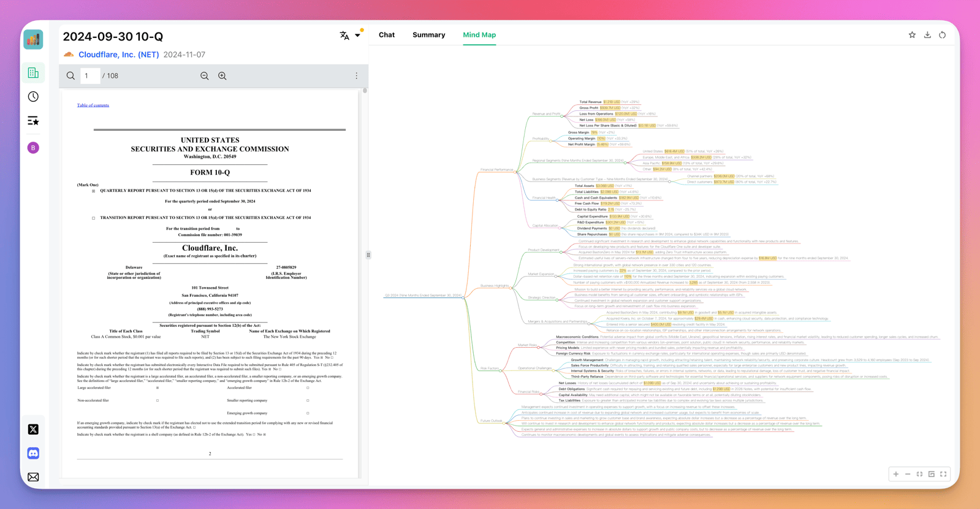Zoom out the PDF document
This screenshot has height=509, width=980.
205,76
